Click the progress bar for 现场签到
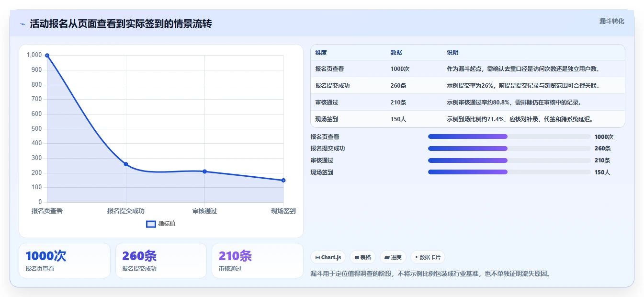This screenshot has height=297, width=644. (509, 172)
